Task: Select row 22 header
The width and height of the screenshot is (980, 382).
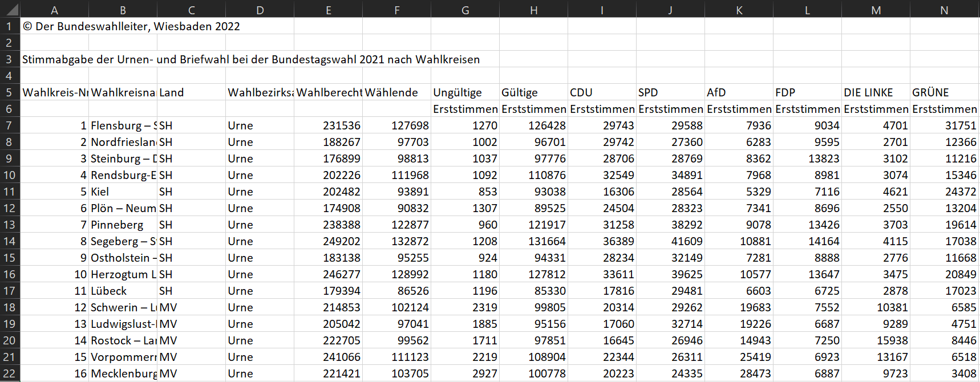Action: pyautogui.click(x=9, y=373)
